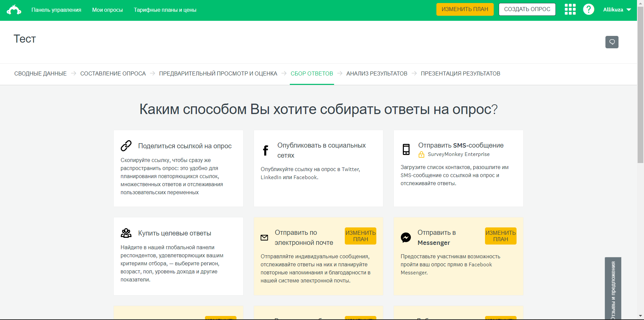Click the yellow ИЗМЕНИТЬ ПЛАН header button
Screen dimensions: 644x320
[465, 9]
